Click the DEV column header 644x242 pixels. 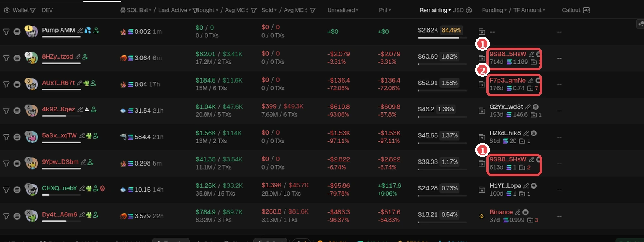(47, 10)
